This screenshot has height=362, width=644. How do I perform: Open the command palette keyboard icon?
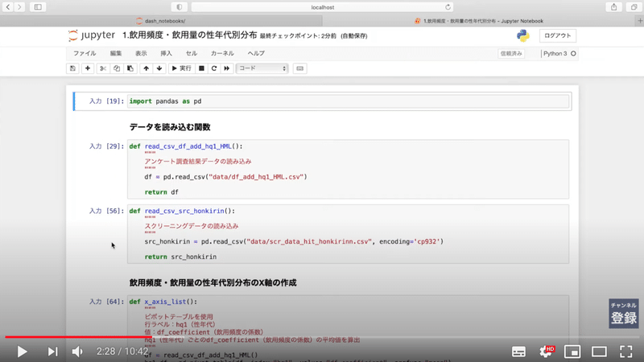[x=299, y=68]
